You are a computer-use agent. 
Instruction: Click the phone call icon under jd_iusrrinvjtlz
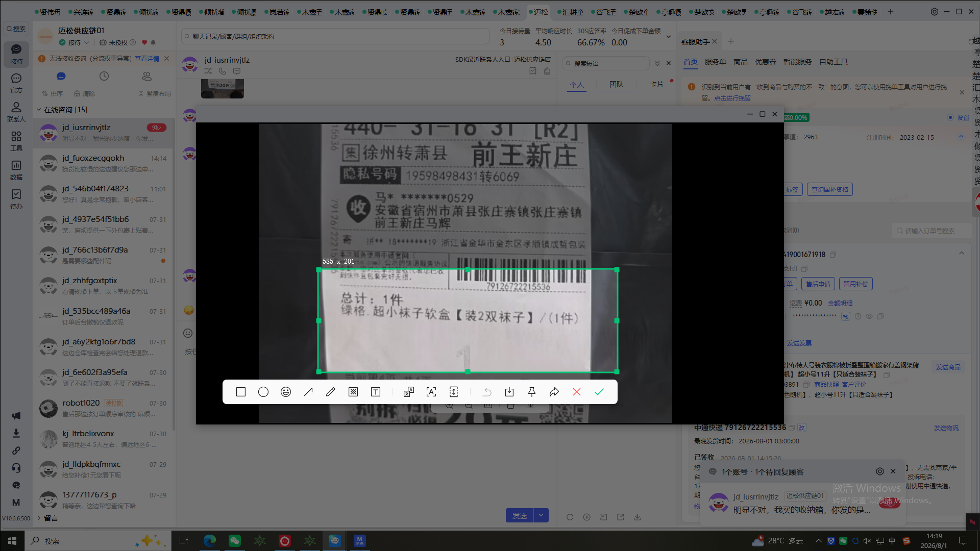[x=222, y=71]
